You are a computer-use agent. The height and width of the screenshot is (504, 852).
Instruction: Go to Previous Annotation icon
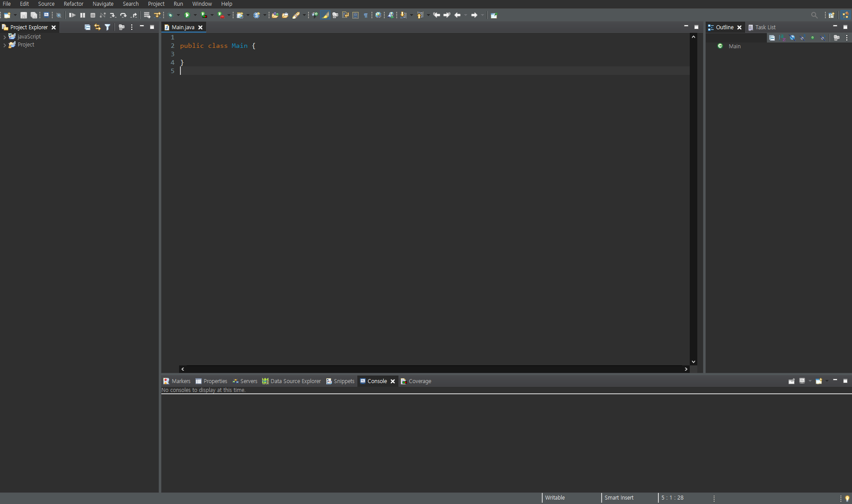[420, 15]
